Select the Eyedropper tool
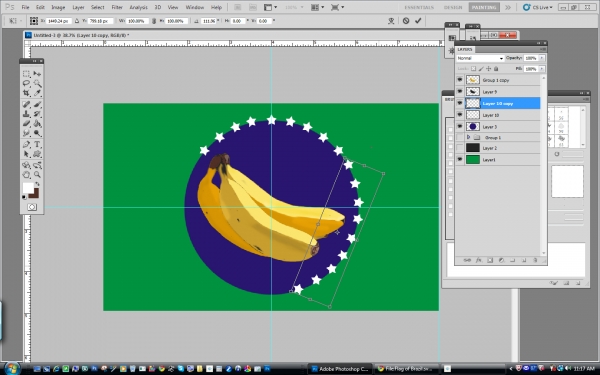This screenshot has height=375, width=600. (37, 93)
